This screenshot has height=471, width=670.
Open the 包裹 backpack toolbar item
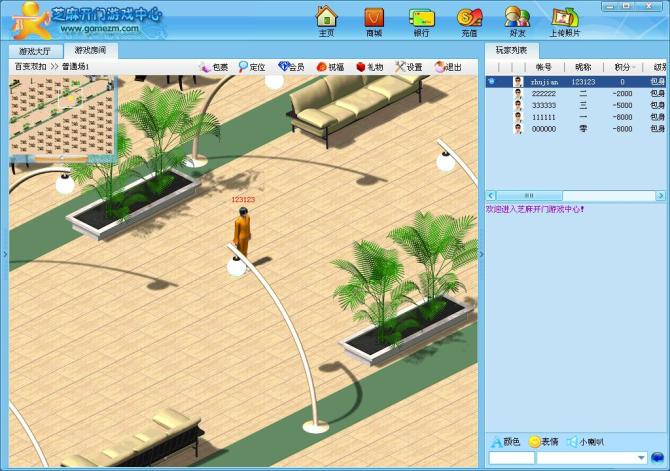click(x=214, y=67)
